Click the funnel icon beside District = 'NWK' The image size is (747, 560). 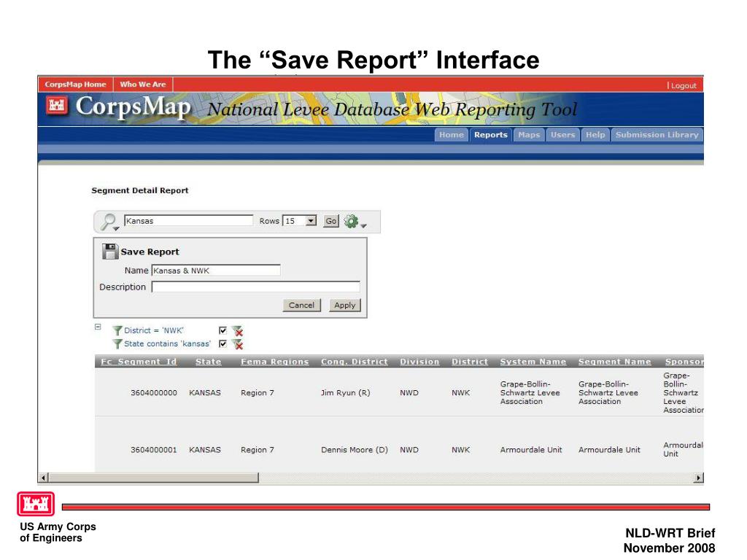pyautogui.click(x=117, y=330)
